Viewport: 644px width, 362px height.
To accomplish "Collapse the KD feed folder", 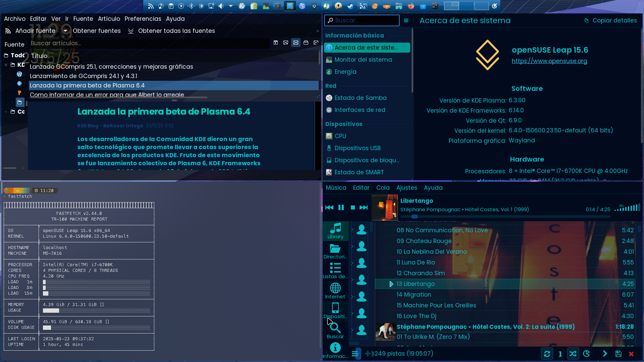I will [x=6, y=65].
